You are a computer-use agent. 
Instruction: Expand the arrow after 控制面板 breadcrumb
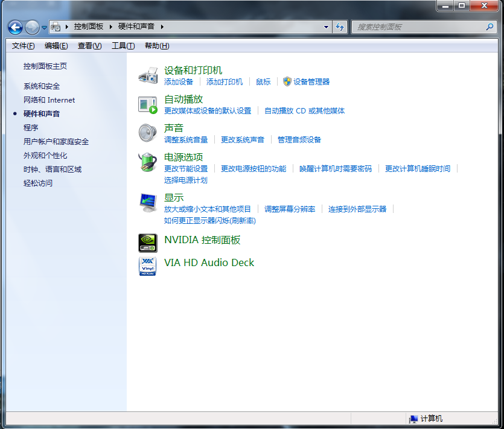tap(110, 27)
